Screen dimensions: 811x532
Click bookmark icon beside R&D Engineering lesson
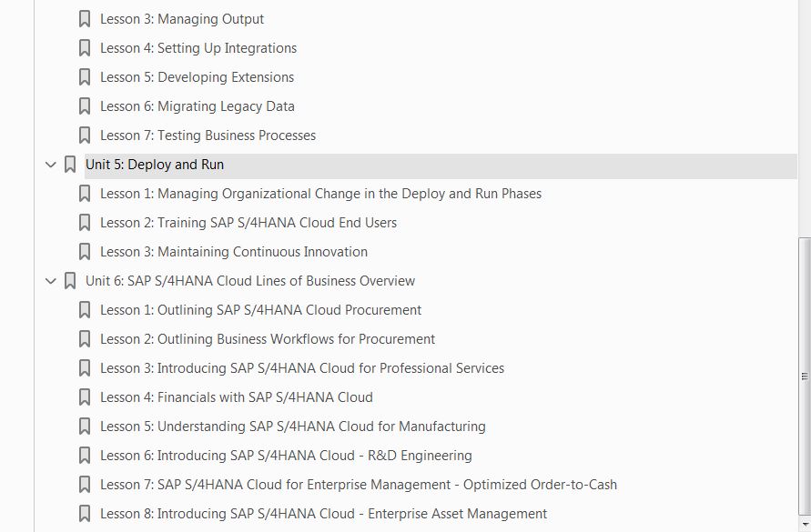click(x=85, y=456)
